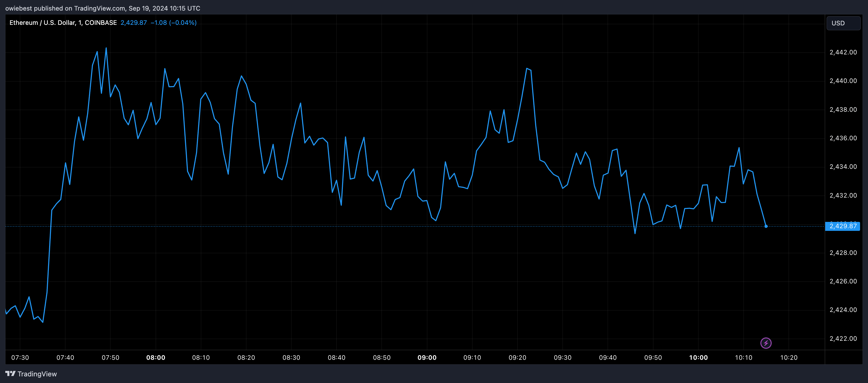868x383 pixels.
Task: Click the 09:20 time axis label
Action: click(x=517, y=357)
